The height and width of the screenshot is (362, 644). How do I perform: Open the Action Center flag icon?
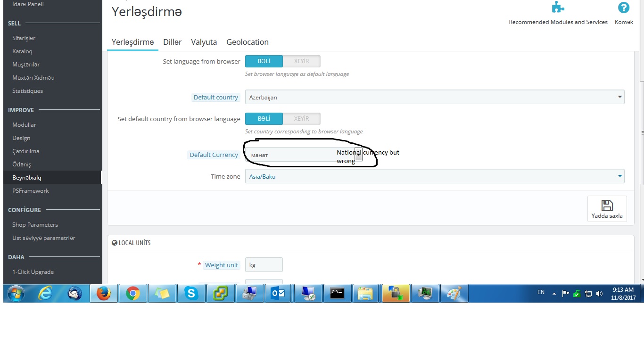566,293
